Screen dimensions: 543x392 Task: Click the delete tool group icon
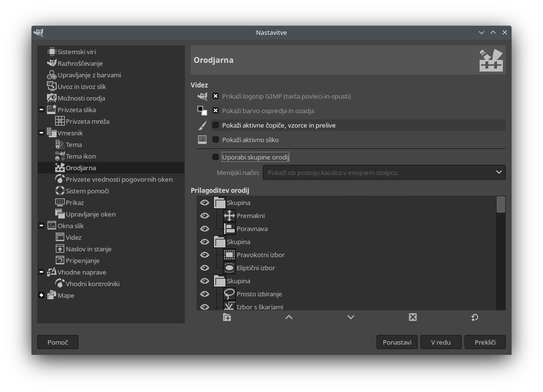coord(413,317)
